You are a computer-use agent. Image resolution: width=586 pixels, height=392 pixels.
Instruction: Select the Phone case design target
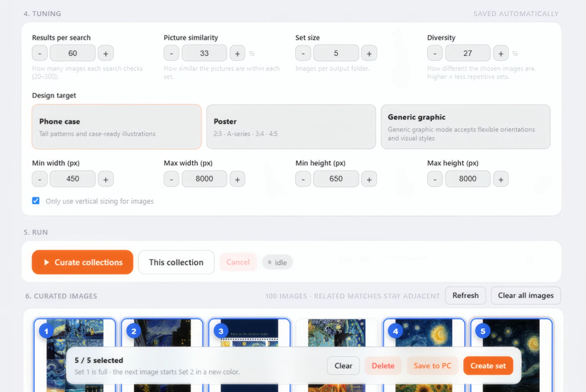117,127
